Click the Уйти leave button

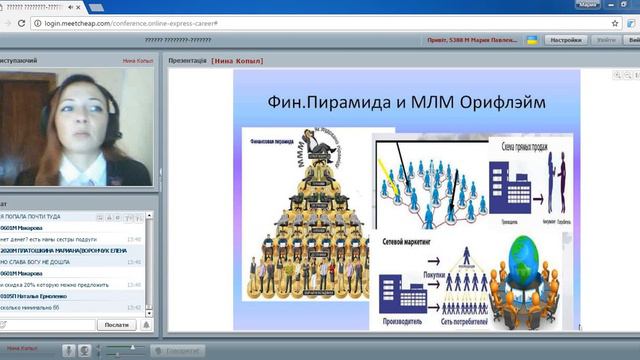tap(606, 40)
